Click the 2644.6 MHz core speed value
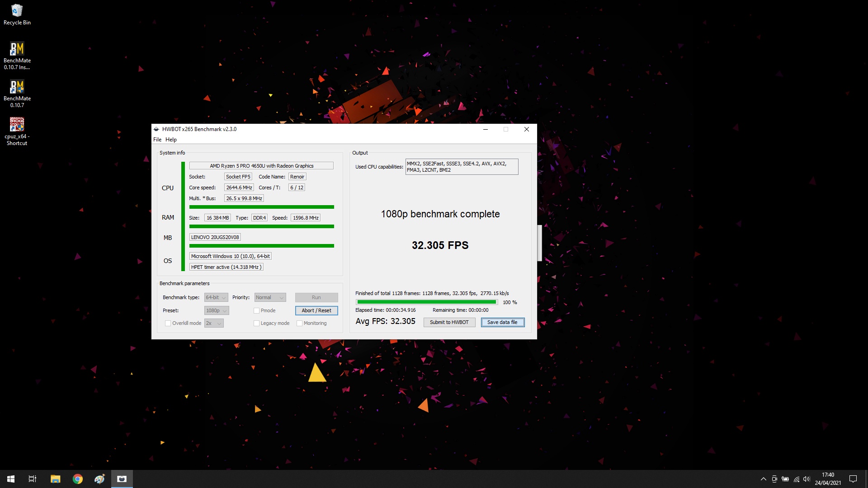 [239, 188]
